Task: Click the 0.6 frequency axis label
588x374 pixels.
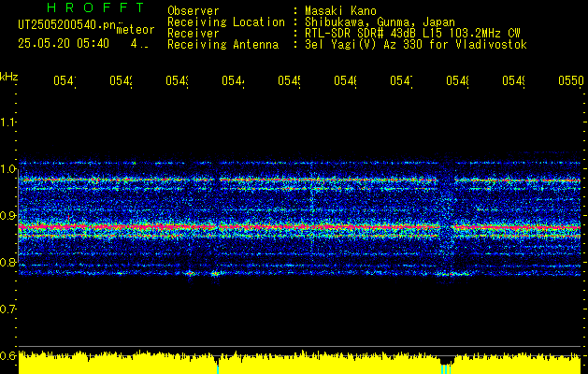Action: 8,355
